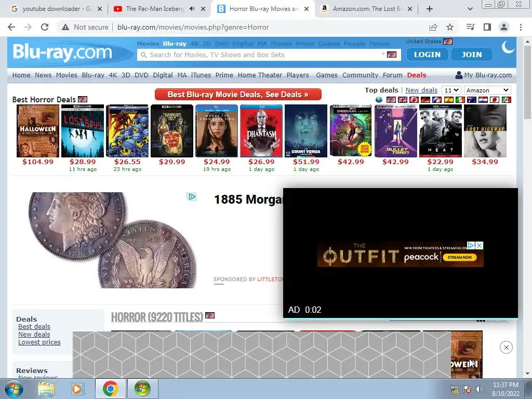Viewport: 532px width, 399px height.
Task: Open the Best deals sidebar link
Action: [x=34, y=326]
